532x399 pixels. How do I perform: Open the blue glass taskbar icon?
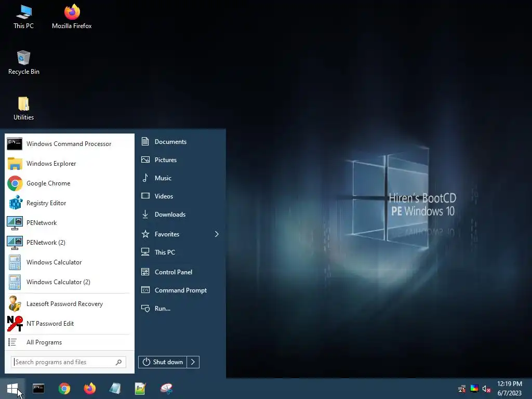pyautogui.click(x=115, y=389)
